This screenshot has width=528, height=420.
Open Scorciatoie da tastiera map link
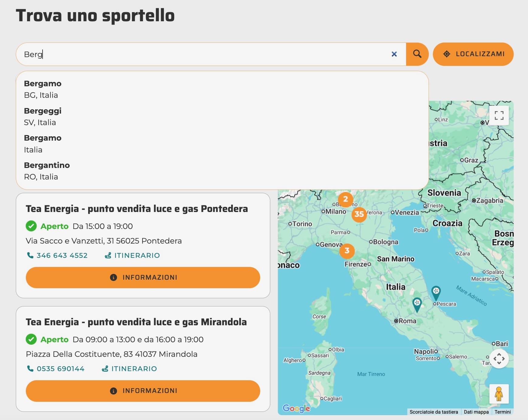(x=433, y=412)
